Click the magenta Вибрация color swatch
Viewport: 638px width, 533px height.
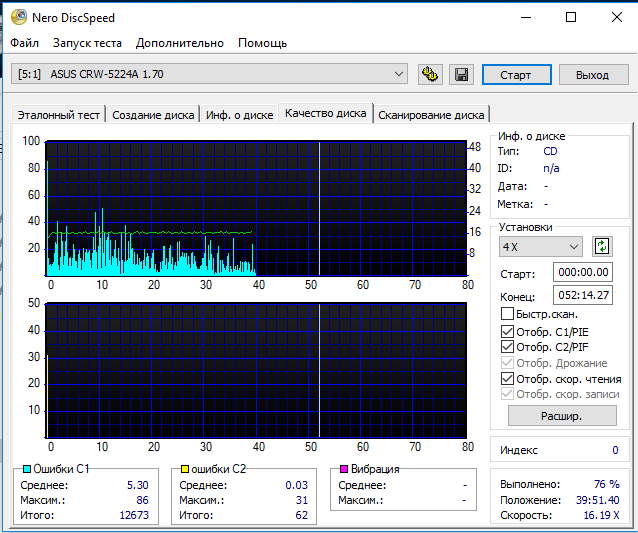tap(343, 469)
